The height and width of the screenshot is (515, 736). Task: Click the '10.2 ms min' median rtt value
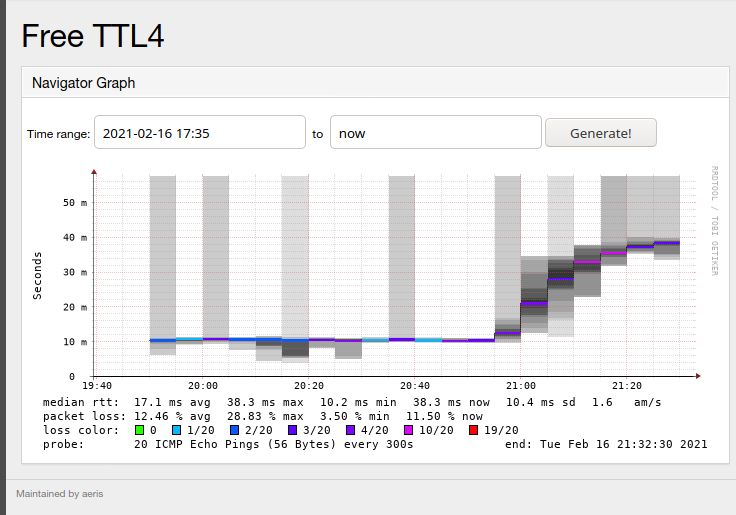(358, 402)
